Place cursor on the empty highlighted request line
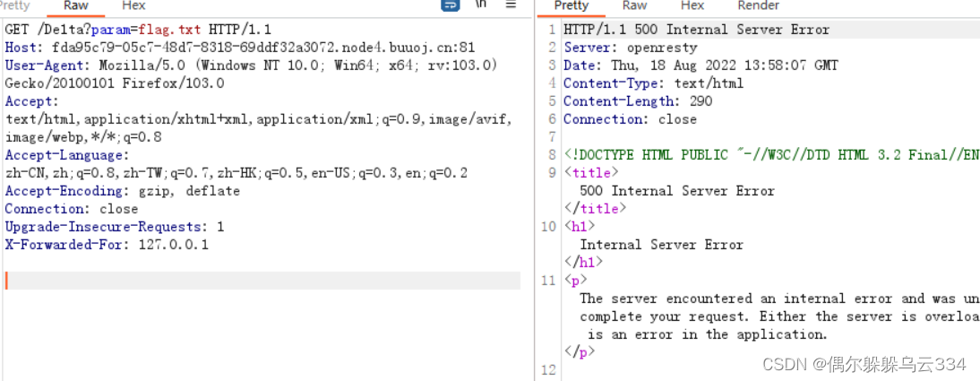This screenshot has width=980, height=381. [262, 281]
